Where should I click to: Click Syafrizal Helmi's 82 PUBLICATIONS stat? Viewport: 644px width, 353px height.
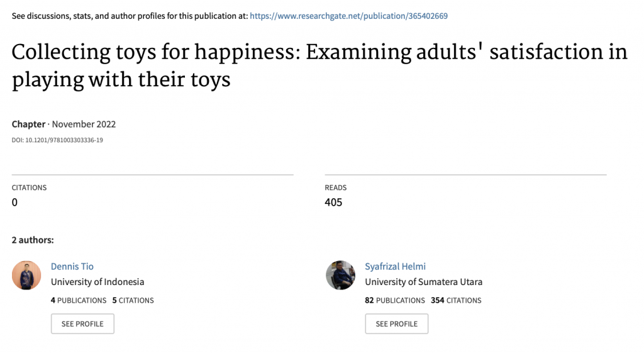click(x=395, y=300)
